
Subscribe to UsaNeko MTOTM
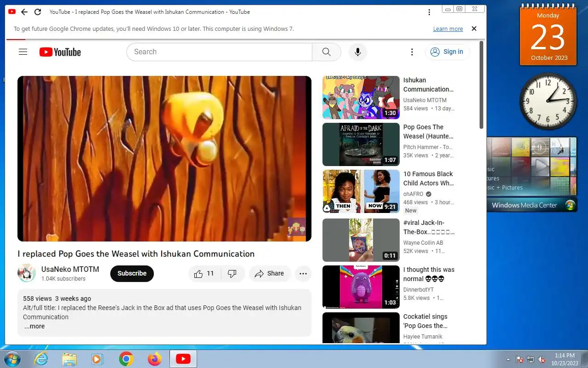click(132, 273)
